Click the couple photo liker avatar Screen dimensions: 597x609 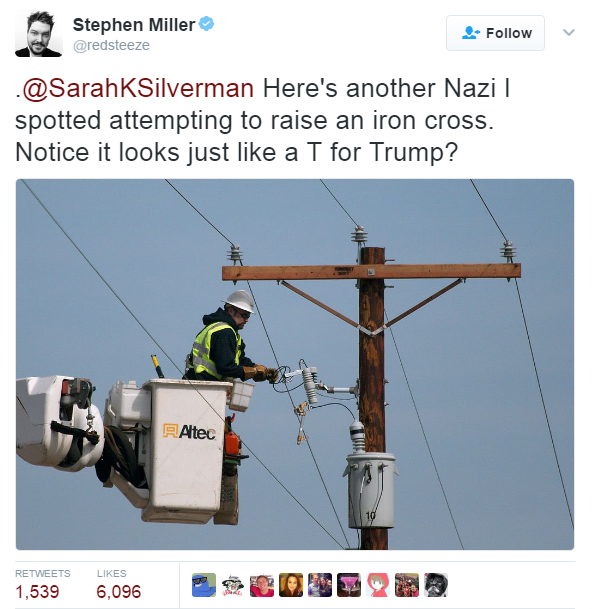tap(320, 585)
